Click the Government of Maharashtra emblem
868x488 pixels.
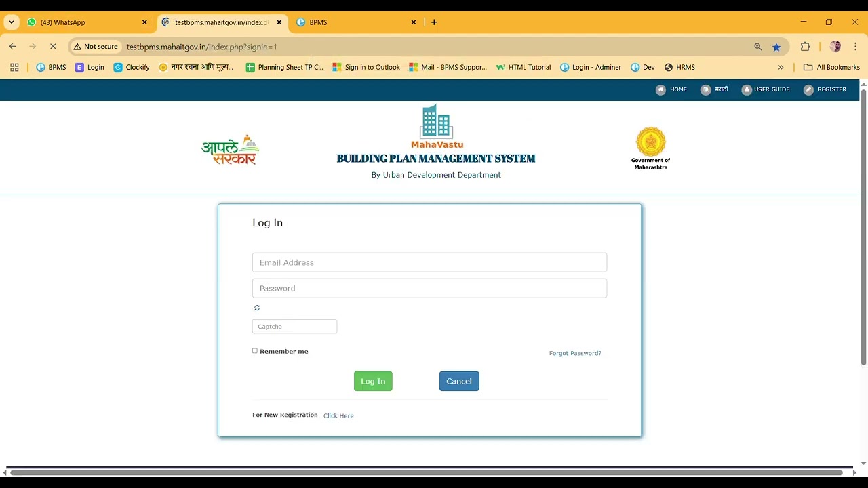[x=650, y=142]
